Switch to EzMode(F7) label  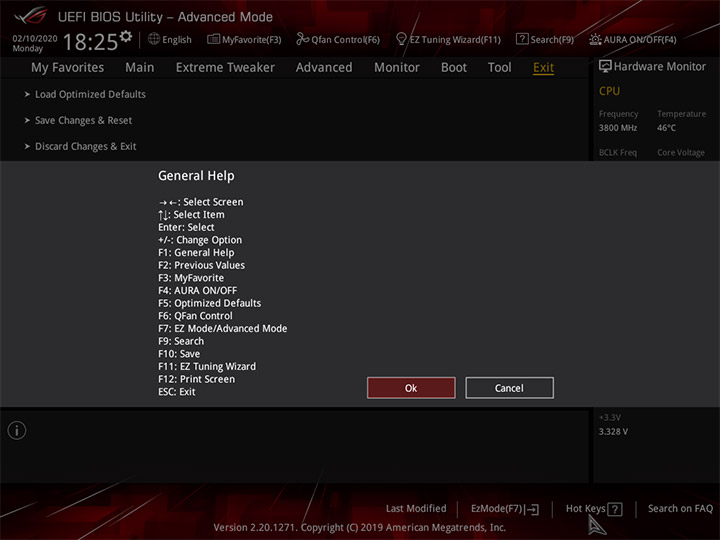pyautogui.click(x=496, y=509)
